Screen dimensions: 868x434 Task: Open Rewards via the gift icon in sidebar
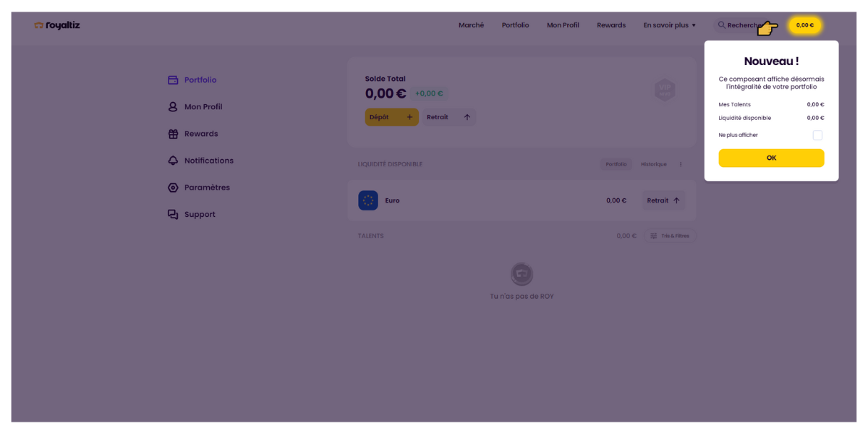coord(173,134)
